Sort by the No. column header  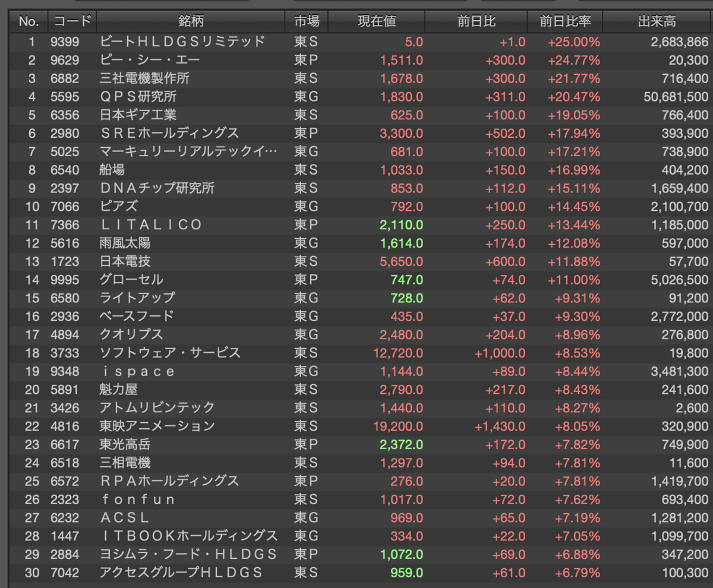(29, 22)
